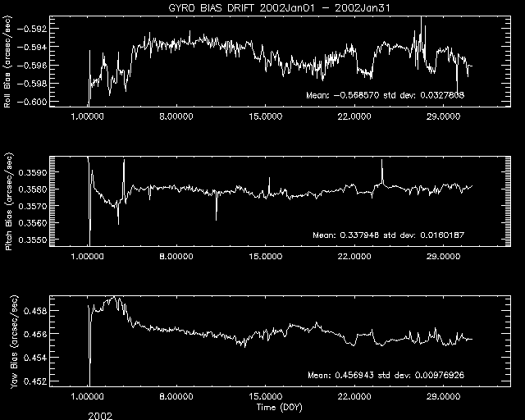Screen dimensions: 525x420
Task: Click the 2002 year label below the axis
Action: point(103,415)
